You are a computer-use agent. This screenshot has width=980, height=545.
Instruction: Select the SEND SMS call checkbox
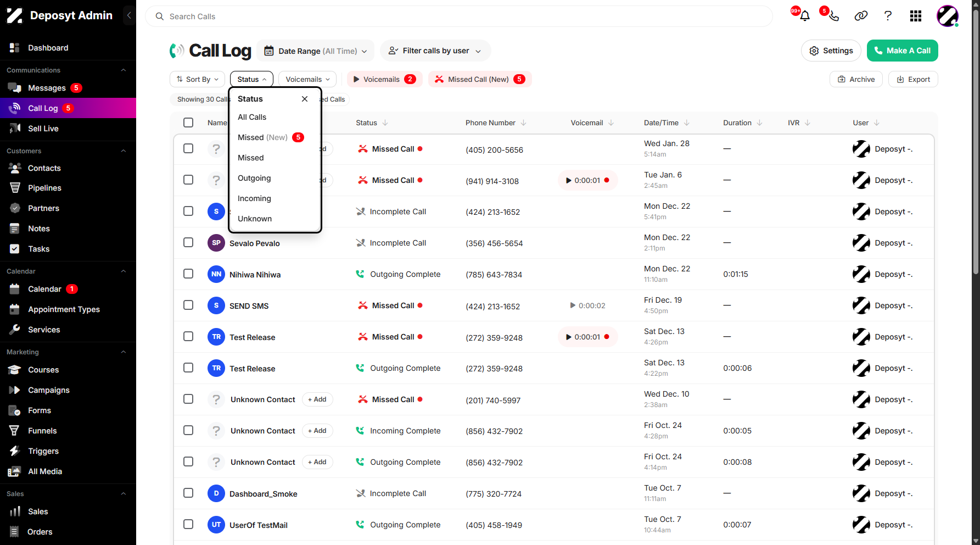coord(188,305)
